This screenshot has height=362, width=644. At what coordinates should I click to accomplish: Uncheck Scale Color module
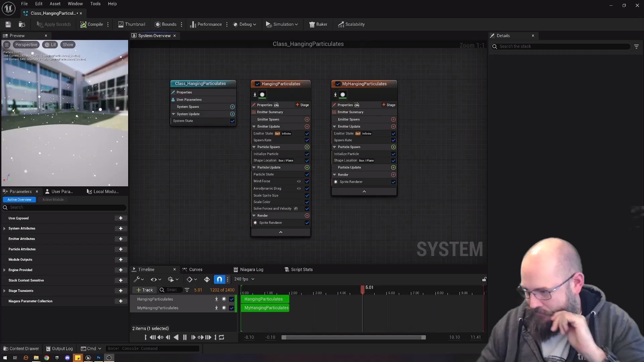point(307,202)
